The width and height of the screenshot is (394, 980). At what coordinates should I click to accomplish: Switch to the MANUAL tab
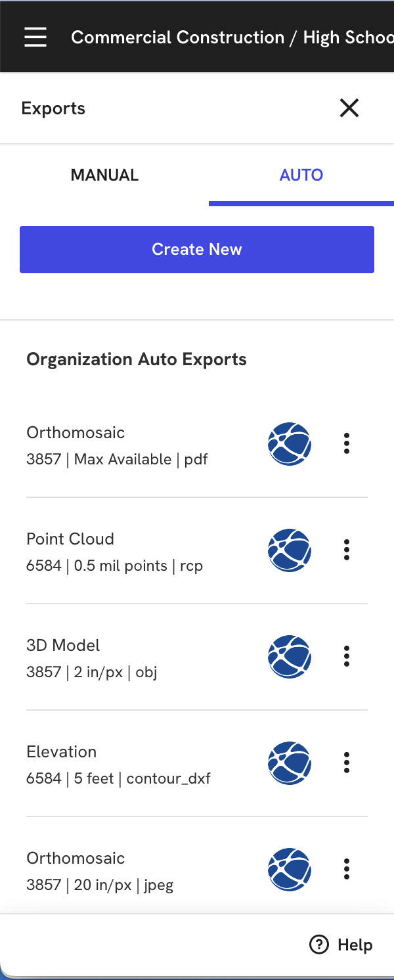point(104,175)
